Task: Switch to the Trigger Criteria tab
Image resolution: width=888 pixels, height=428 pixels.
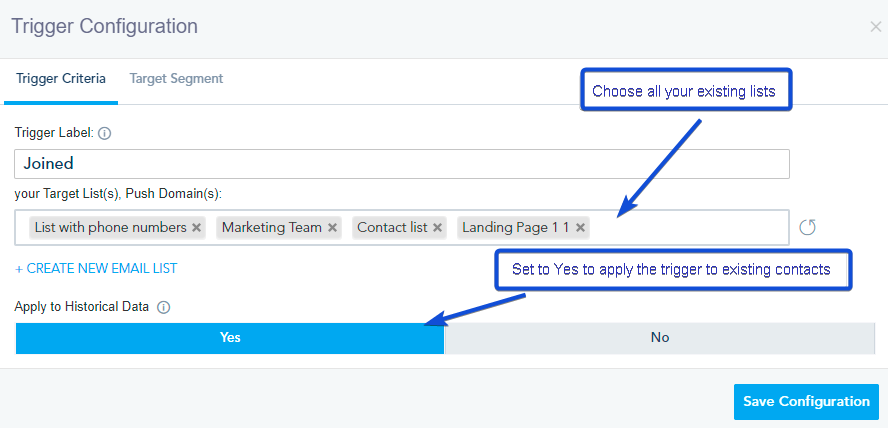Action: 61,78
